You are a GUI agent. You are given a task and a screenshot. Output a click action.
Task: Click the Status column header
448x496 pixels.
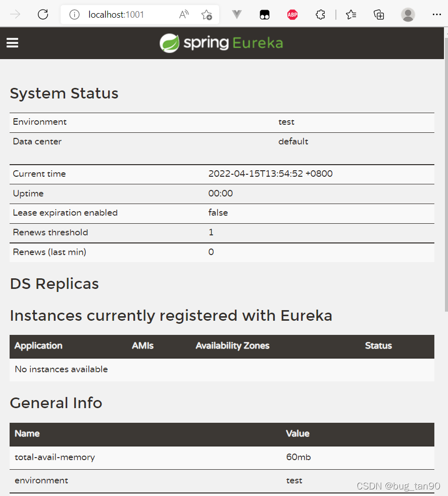pos(378,346)
